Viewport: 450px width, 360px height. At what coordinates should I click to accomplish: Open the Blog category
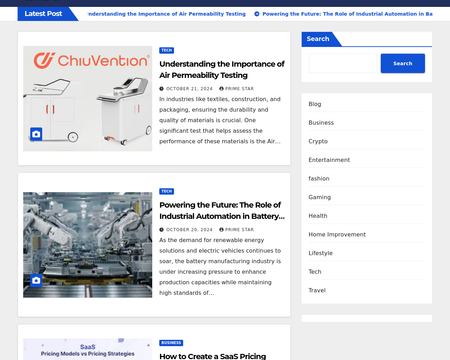(x=315, y=104)
